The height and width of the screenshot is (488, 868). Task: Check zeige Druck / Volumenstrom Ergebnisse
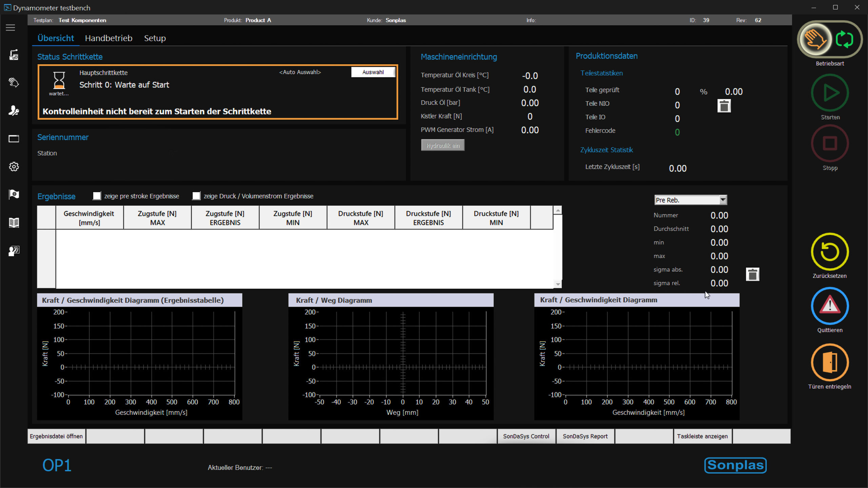[x=196, y=196]
